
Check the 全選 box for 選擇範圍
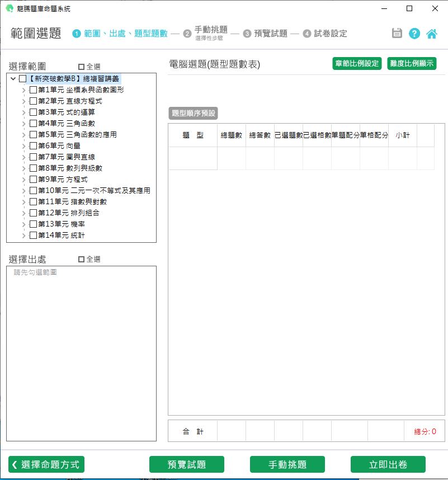click(82, 66)
